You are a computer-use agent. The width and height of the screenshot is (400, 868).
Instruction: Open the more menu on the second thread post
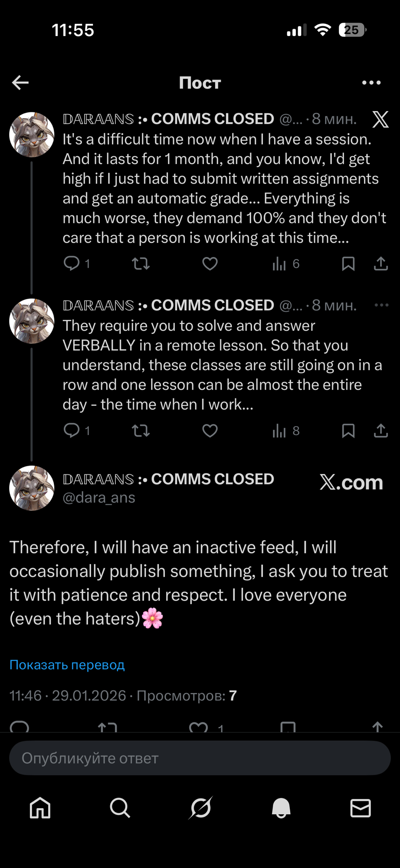(381, 305)
